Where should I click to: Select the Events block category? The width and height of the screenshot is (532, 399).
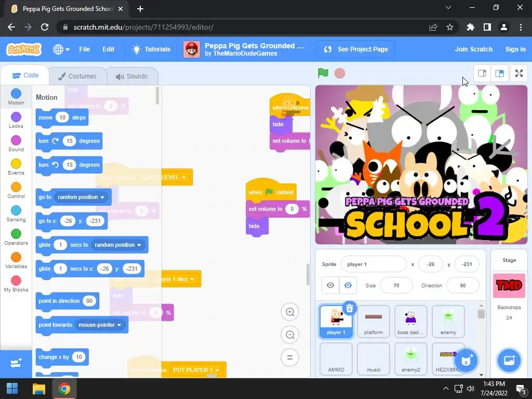pos(16,167)
